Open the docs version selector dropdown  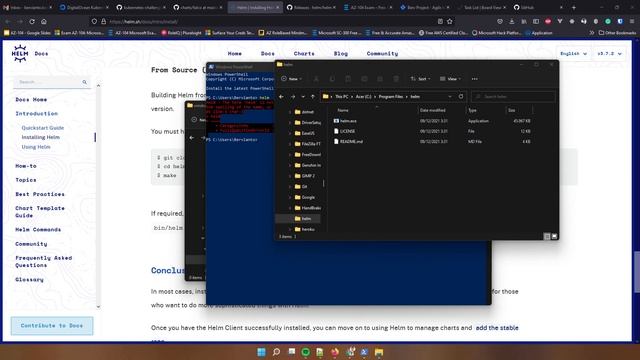tap(609, 53)
